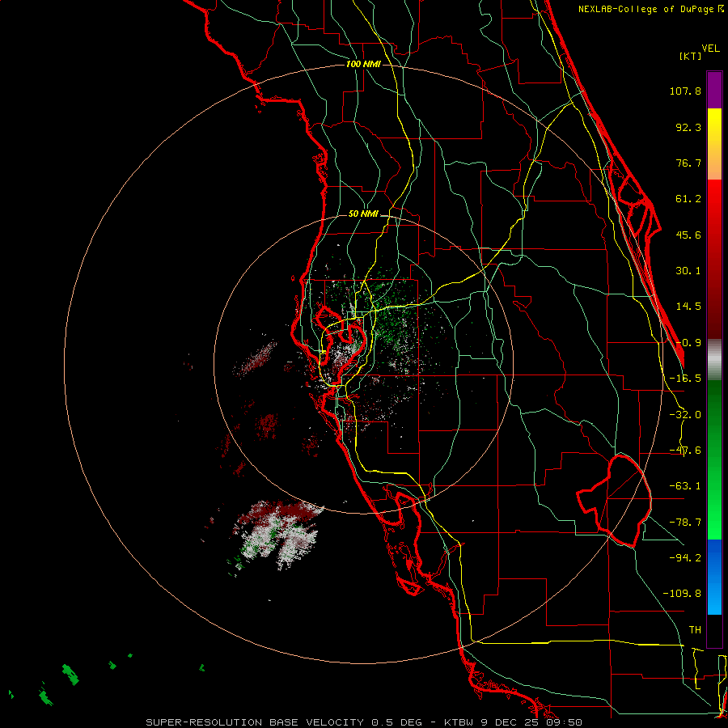Click the -0.9 legend value
This screenshot has width=728, height=728.
click(x=688, y=343)
